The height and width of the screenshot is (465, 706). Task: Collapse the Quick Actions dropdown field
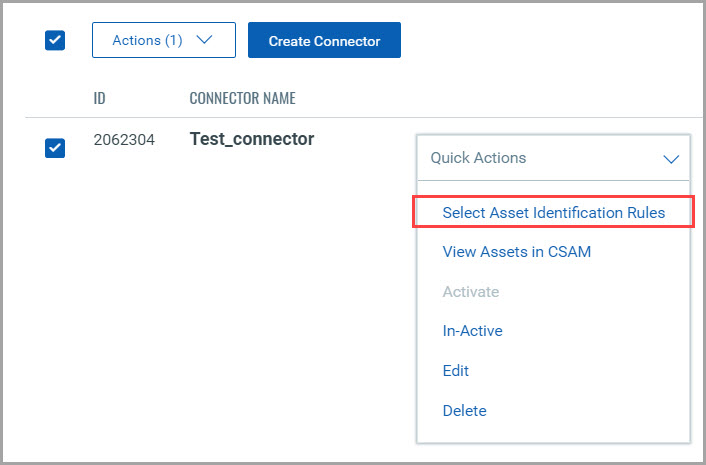click(553, 158)
